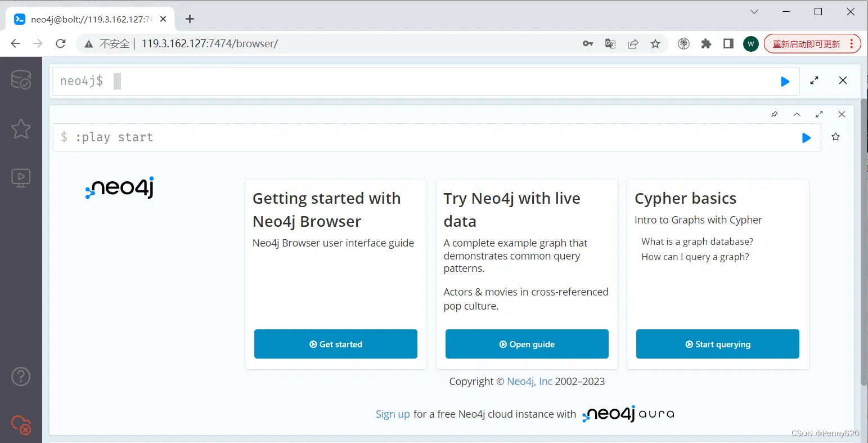The width and height of the screenshot is (868, 443).
Task: Open the Neo4j cloud sync status icon
Action: point(21,424)
